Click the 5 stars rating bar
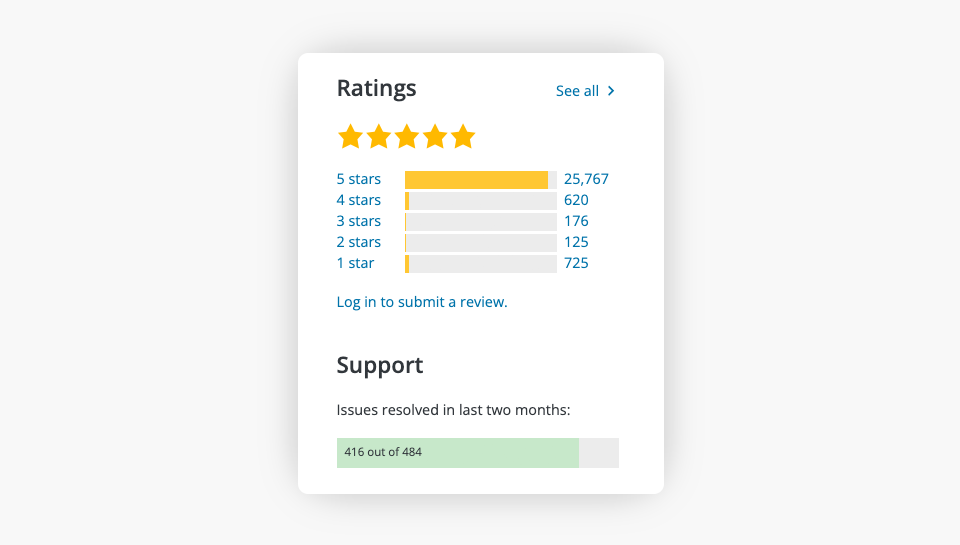 pos(480,180)
